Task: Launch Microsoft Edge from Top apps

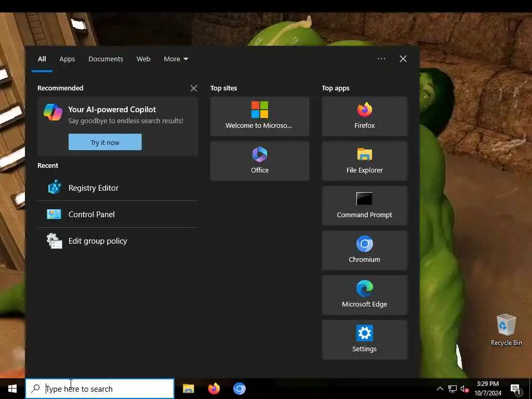Action: point(364,295)
